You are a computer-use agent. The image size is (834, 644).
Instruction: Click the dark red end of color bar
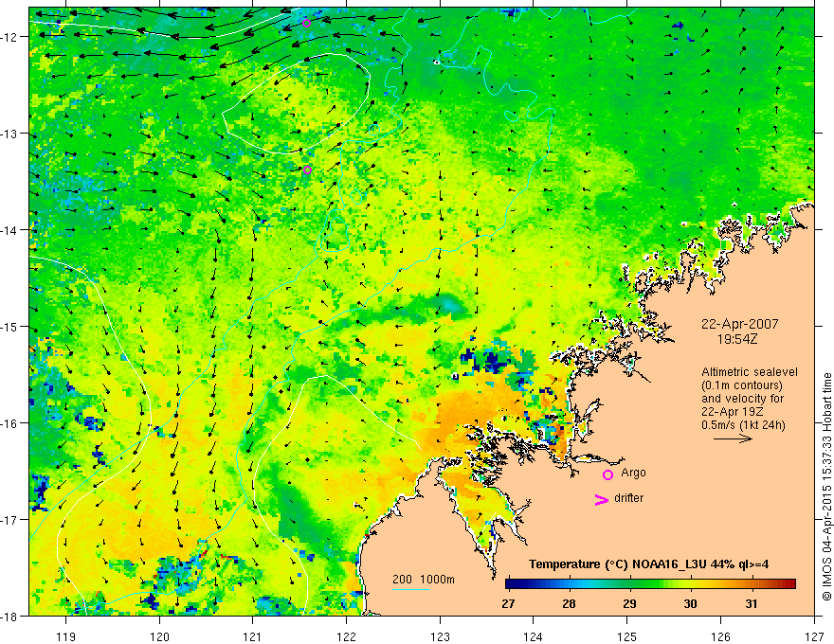(x=790, y=583)
